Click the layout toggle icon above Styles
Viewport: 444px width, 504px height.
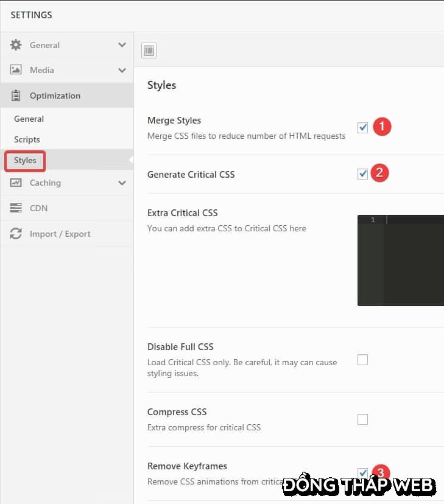pos(149,51)
